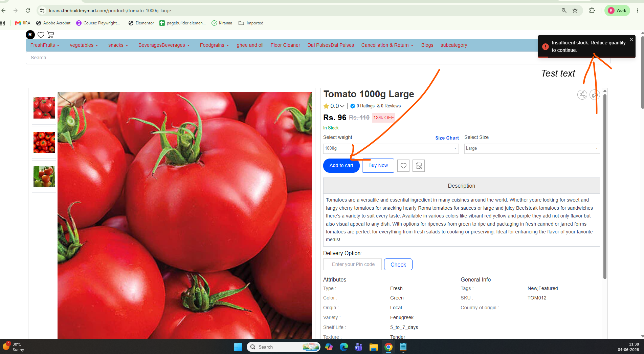Open the Dal Pulses category
The height and width of the screenshot is (354, 644).
pos(331,45)
